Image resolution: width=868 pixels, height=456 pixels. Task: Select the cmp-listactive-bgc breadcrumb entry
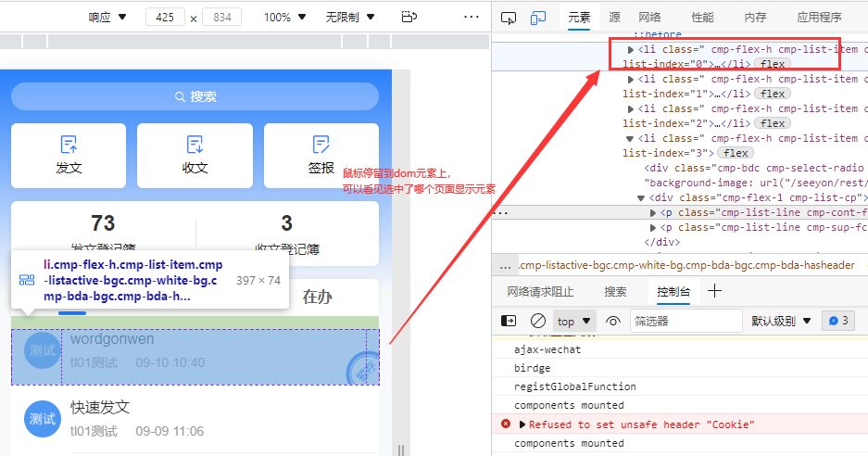[686, 265]
